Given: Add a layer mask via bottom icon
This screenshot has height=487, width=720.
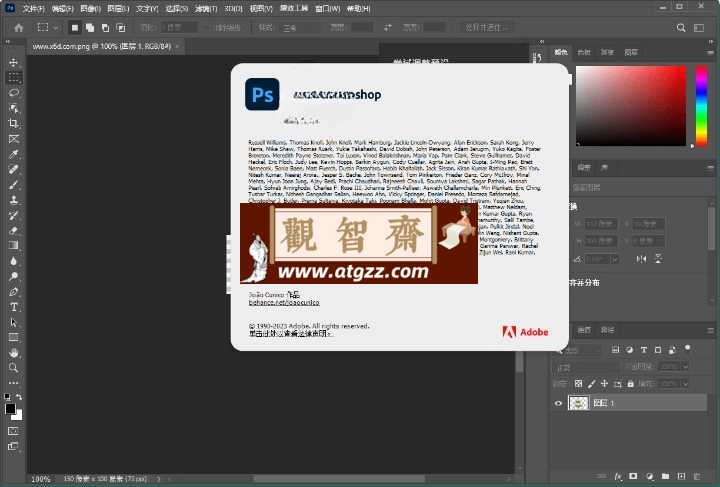Looking at the screenshot, I should pyautogui.click(x=633, y=476).
